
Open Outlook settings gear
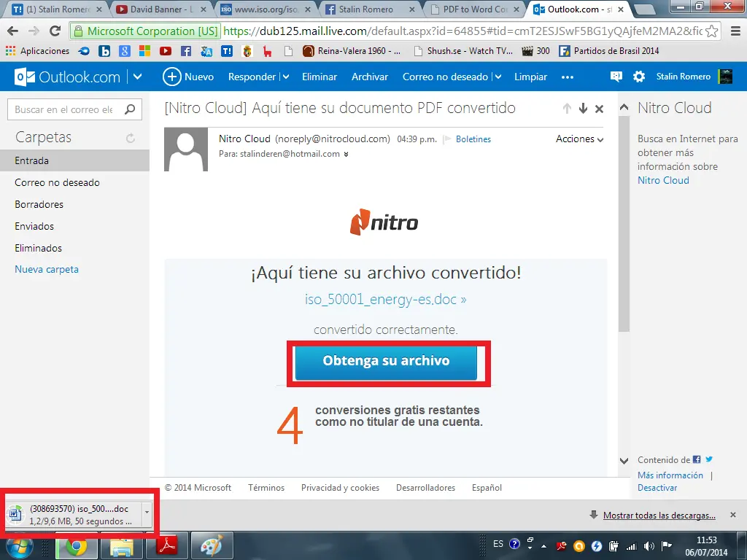tap(639, 77)
